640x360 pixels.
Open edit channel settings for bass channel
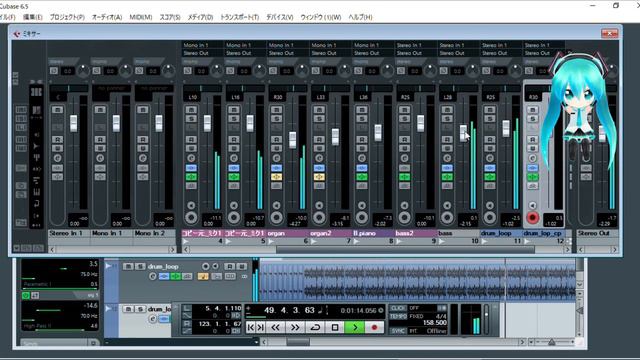[x=447, y=158]
